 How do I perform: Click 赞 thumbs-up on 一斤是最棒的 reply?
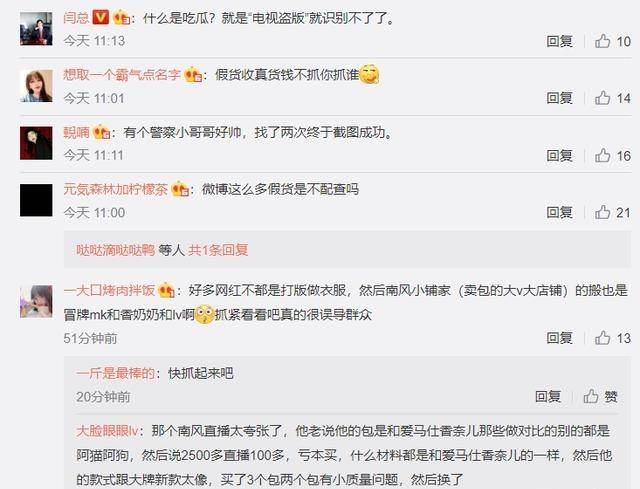pyautogui.click(x=600, y=396)
